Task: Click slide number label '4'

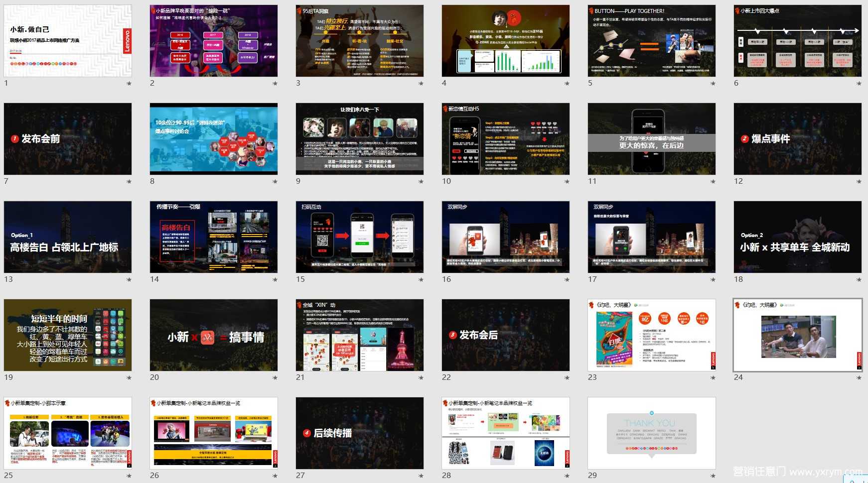Action: pos(444,83)
